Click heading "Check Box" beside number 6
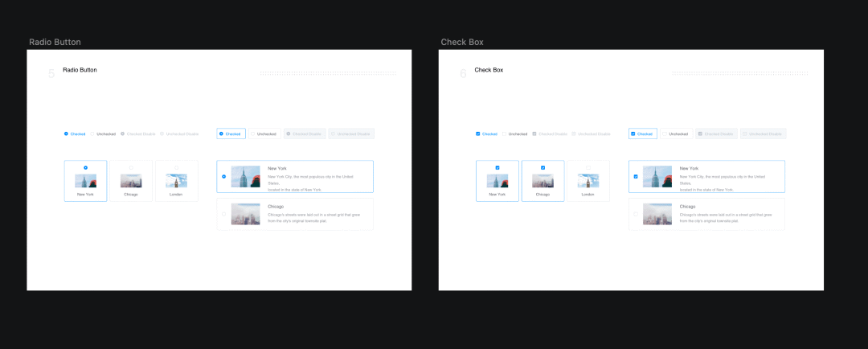This screenshot has height=349, width=868. tap(489, 70)
